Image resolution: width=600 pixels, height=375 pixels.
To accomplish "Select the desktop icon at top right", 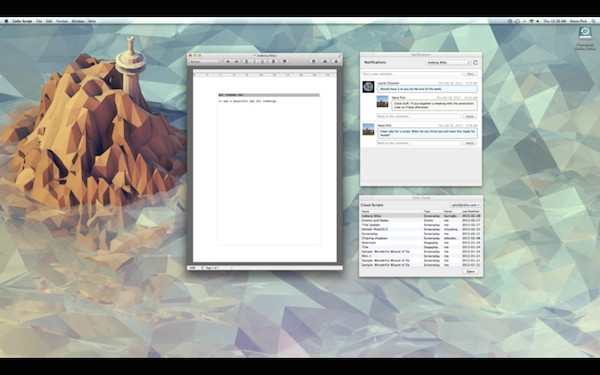I will click(585, 38).
